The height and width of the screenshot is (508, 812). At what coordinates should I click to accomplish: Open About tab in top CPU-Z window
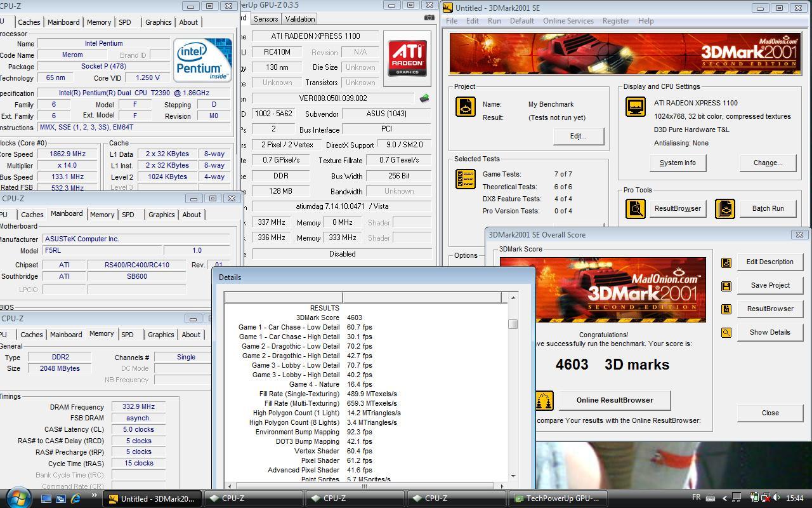(188, 22)
